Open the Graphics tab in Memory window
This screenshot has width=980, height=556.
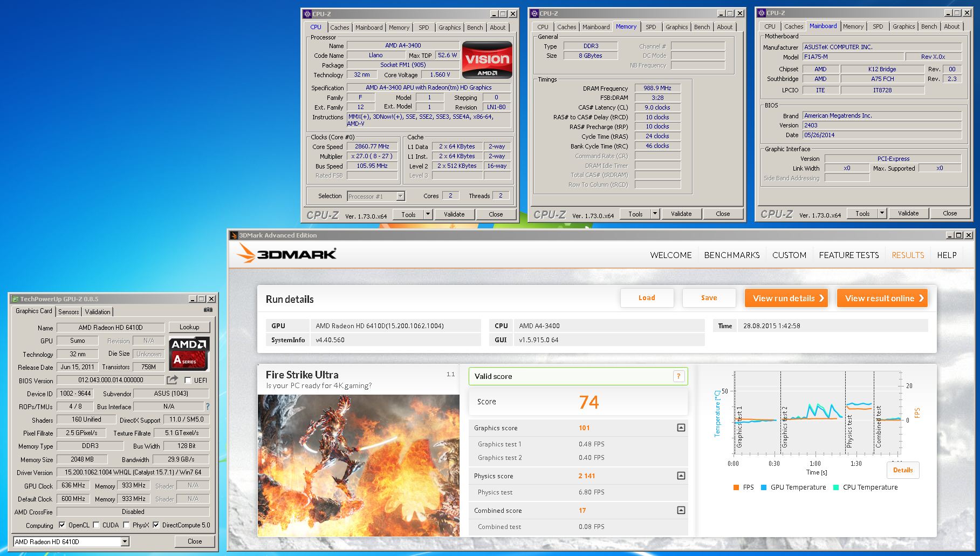click(676, 27)
